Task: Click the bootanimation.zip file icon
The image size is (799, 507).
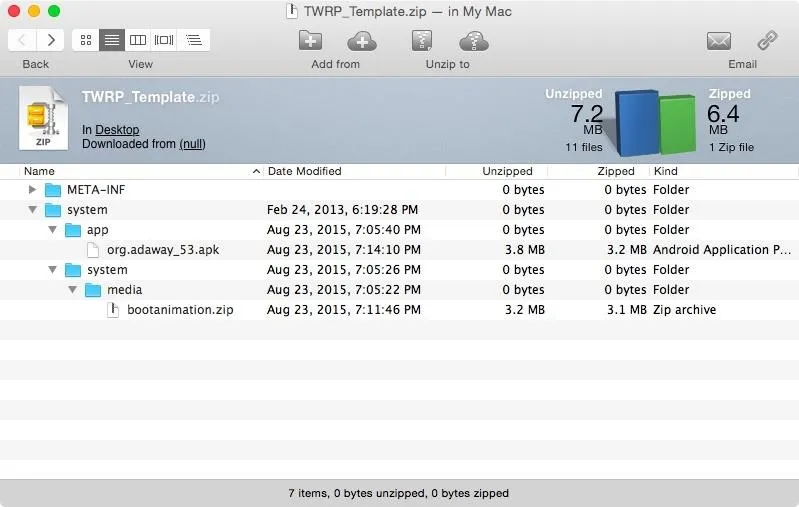Action: tap(113, 310)
